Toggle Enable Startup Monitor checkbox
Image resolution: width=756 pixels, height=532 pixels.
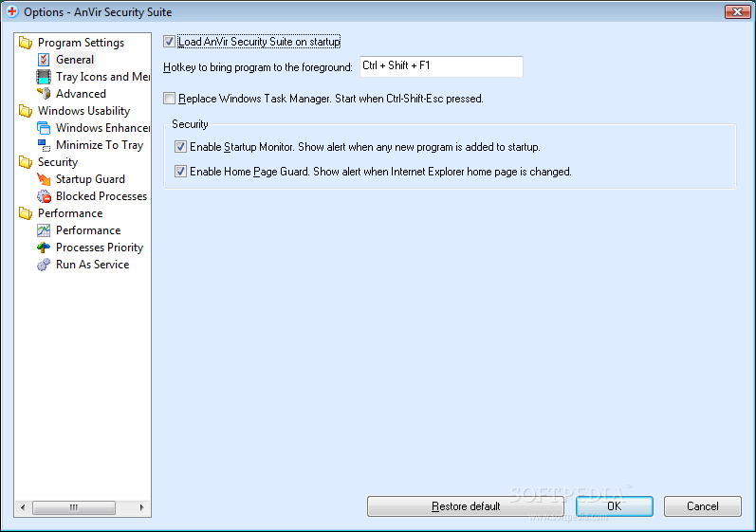180,146
